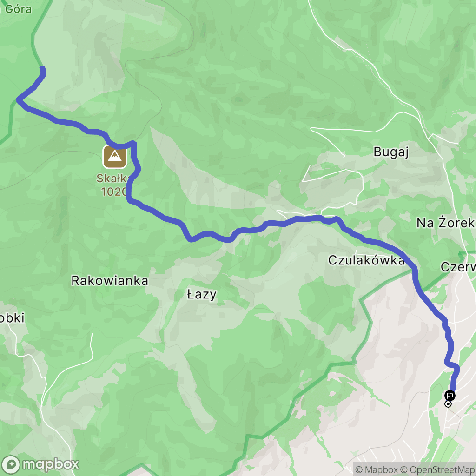476x476 pixels.
Task: Click the blue route bend beside Skałka icon
Action: click(134, 145)
